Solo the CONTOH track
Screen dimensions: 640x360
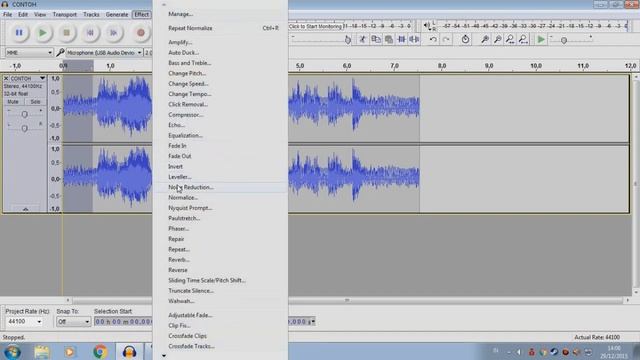[35, 102]
